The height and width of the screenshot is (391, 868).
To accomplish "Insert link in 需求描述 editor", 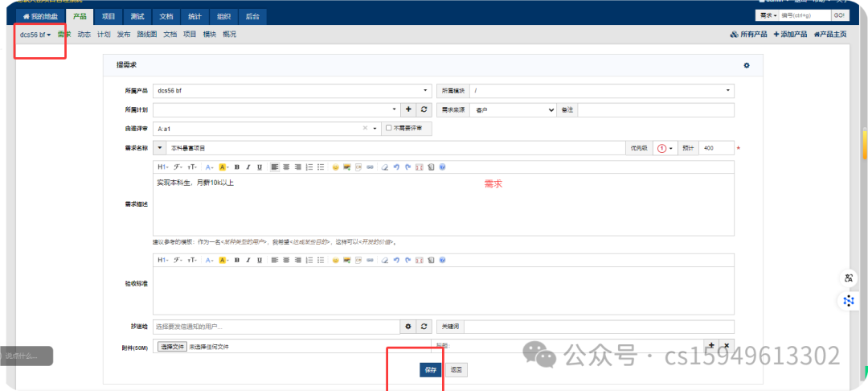I will pyautogui.click(x=370, y=167).
